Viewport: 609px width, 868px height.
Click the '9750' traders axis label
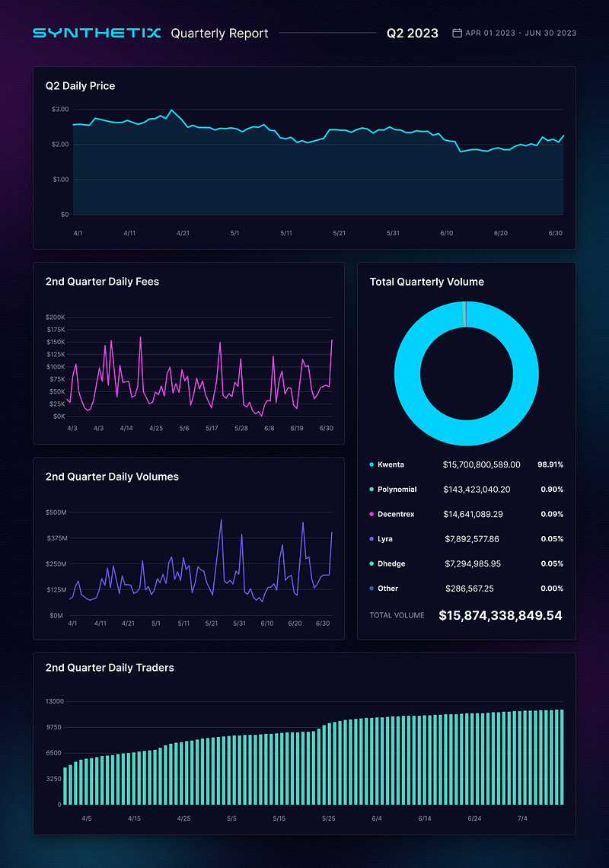(54, 727)
